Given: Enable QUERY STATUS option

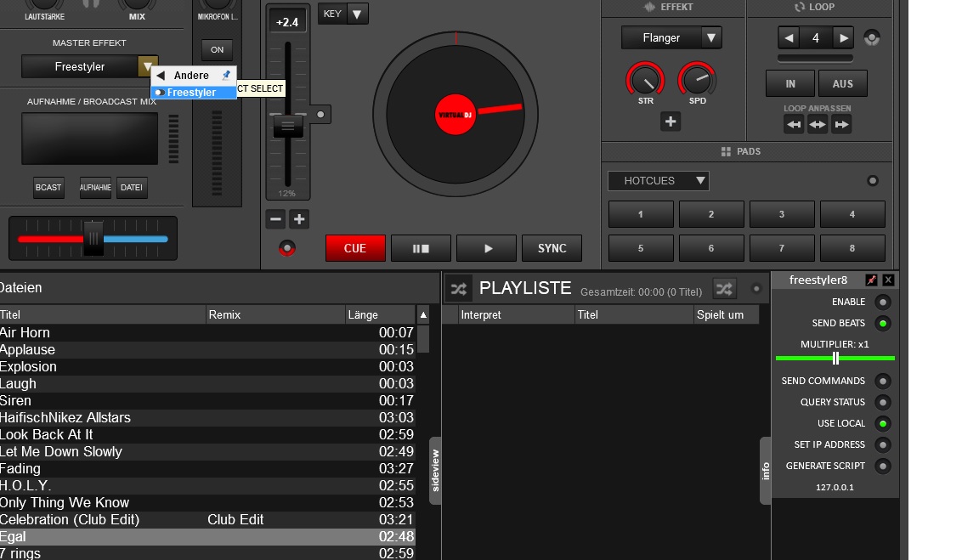Looking at the screenshot, I should click(883, 402).
